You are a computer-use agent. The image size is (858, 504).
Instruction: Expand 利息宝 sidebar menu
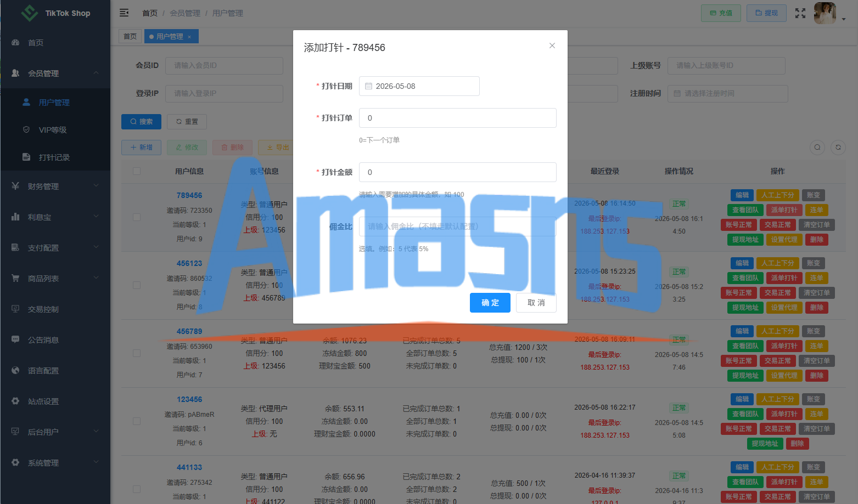pyautogui.click(x=55, y=217)
